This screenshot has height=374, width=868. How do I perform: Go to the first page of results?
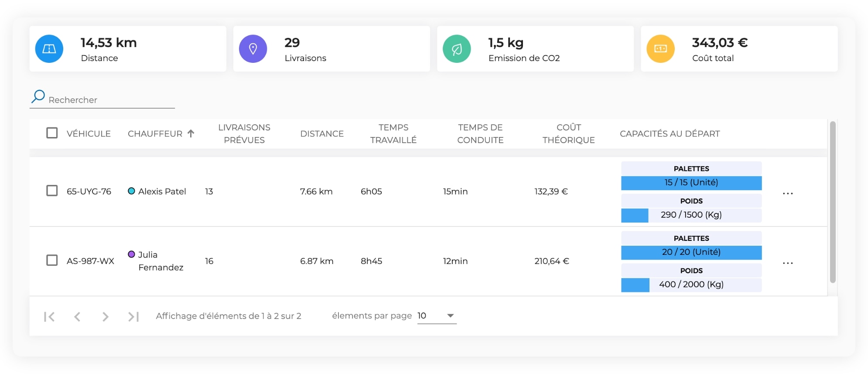pos(49,316)
